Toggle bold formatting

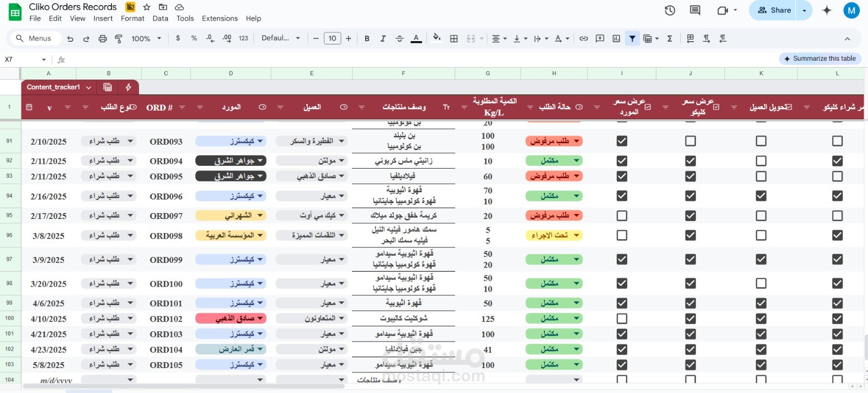click(x=367, y=38)
